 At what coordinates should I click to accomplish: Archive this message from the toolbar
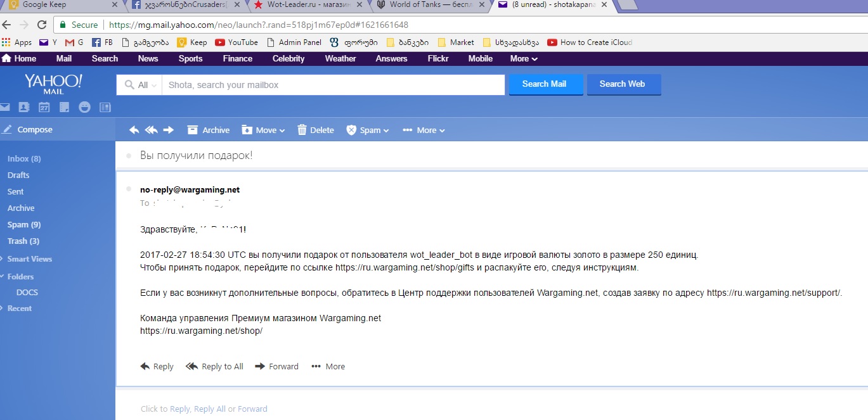click(x=209, y=130)
